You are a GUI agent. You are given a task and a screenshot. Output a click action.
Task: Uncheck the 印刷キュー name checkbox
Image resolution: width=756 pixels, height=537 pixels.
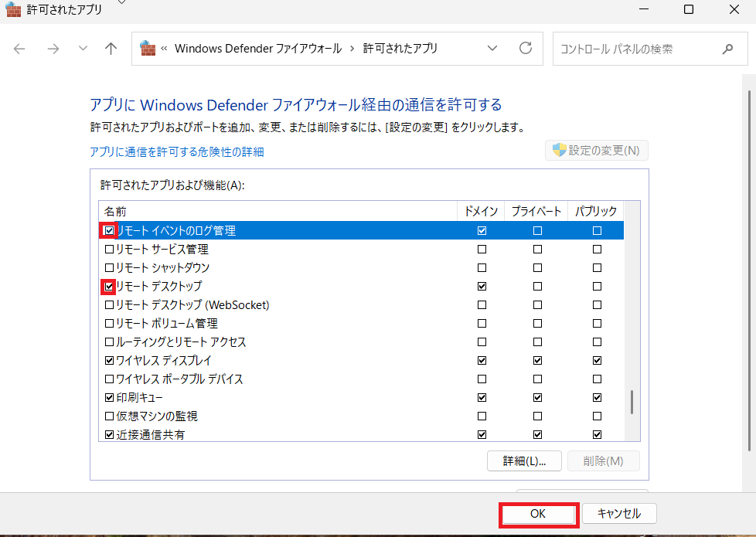coord(110,398)
